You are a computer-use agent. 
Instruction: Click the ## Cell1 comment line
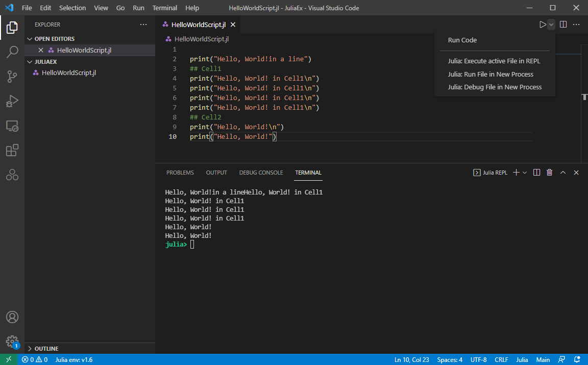(206, 68)
